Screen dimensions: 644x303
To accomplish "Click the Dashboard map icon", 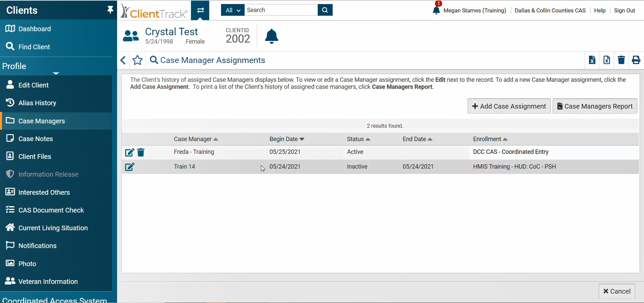I will 10,28.
